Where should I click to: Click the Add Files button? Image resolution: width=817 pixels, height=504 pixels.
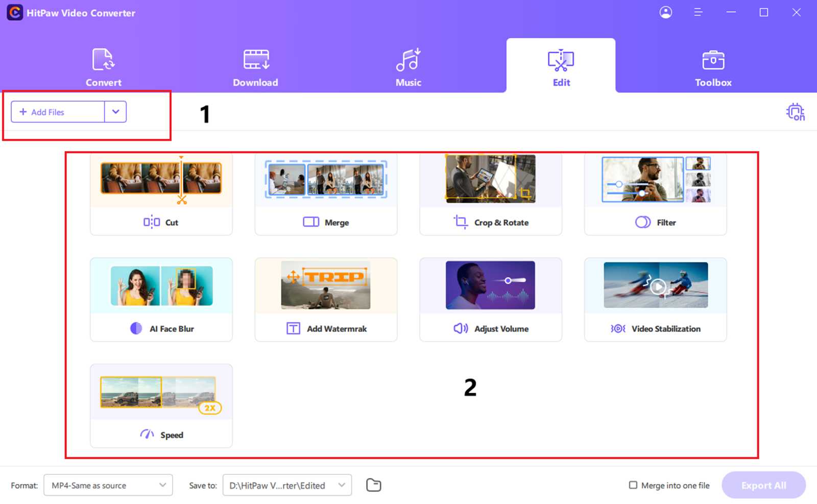(57, 111)
